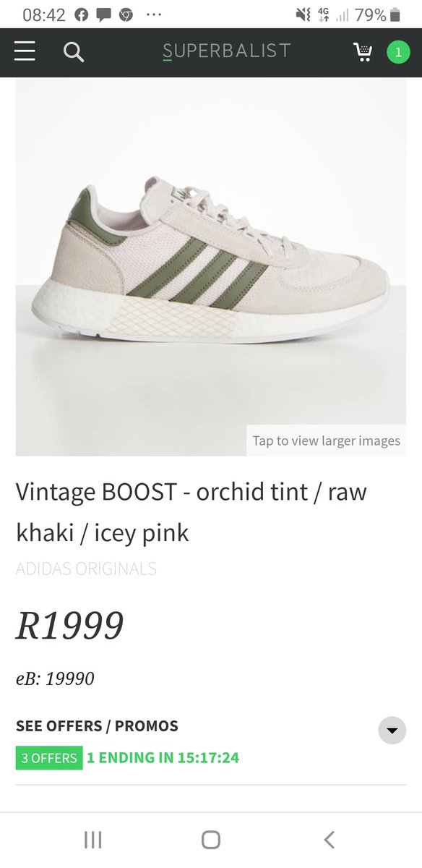Tap the 1 ENDING IN countdown text
The image size is (422, 868).
(x=163, y=758)
